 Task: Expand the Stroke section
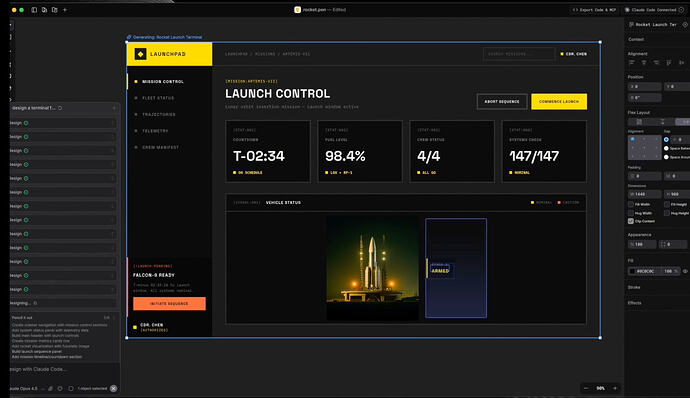tap(634, 287)
